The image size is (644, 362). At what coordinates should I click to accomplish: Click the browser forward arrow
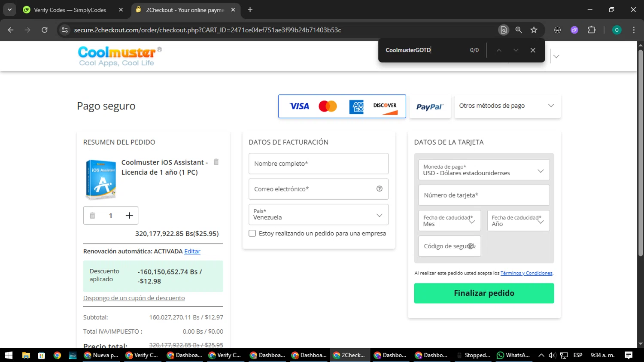pyautogui.click(x=27, y=30)
